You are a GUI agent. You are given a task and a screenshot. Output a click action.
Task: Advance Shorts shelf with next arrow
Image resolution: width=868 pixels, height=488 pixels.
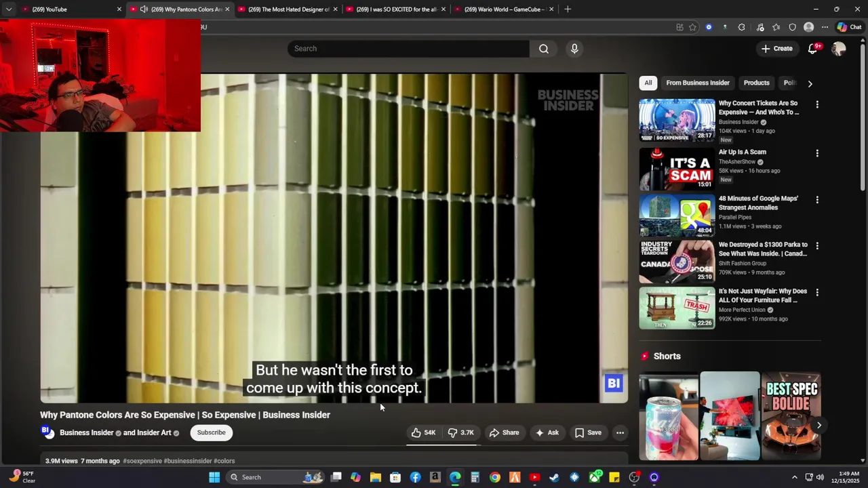(x=818, y=426)
